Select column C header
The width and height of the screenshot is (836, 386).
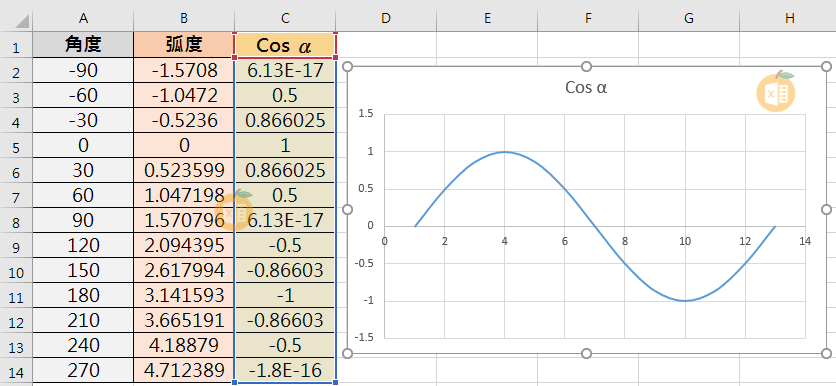[x=285, y=18]
